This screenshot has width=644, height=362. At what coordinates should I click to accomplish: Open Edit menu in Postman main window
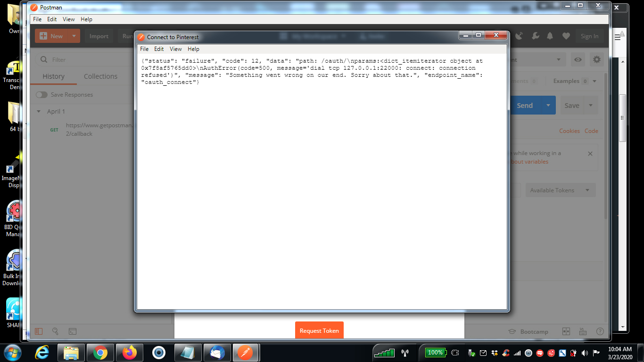coord(52,19)
